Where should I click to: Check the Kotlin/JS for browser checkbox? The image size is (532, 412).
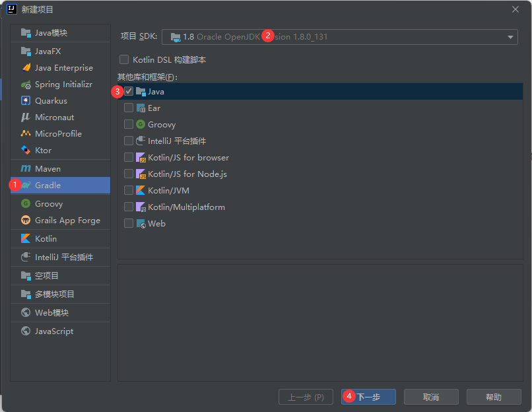pyautogui.click(x=129, y=157)
